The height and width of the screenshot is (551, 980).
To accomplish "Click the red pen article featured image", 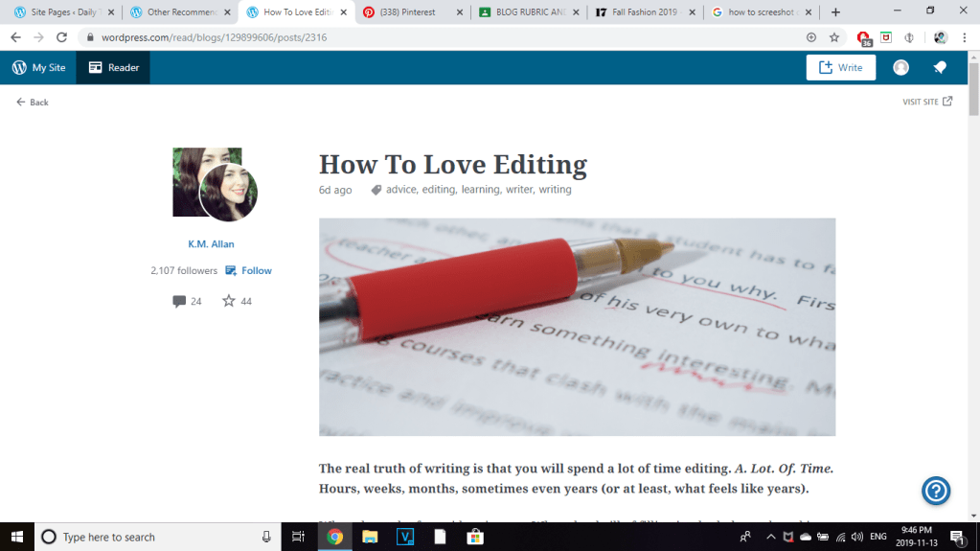I will [x=577, y=327].
